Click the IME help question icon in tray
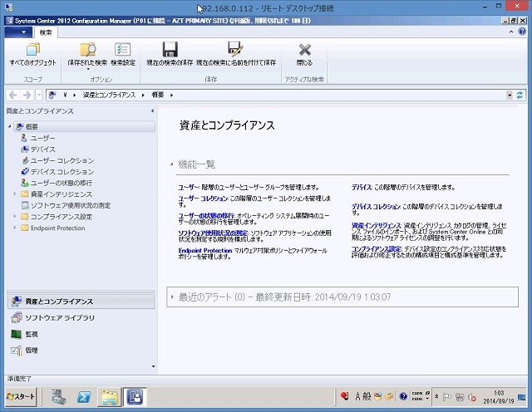Screen dimensions: 532x412 click(403, 396)
